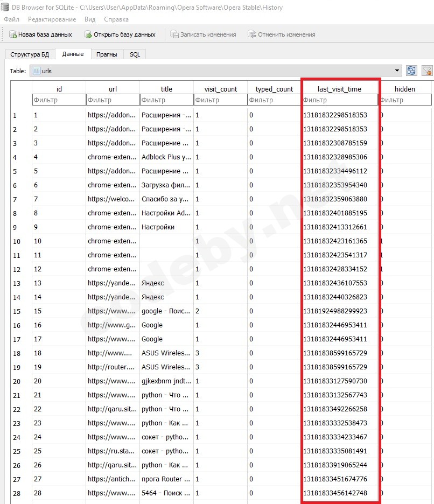The image size is (434, 504).
Task: Click the Write Changes toolbar icon
Action: 174,34
